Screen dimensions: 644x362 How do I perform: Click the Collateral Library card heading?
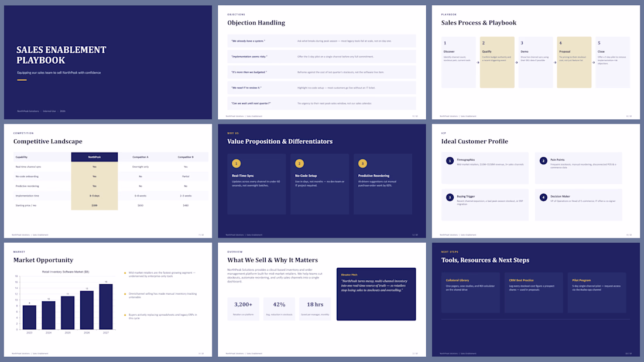pos(458,280)
